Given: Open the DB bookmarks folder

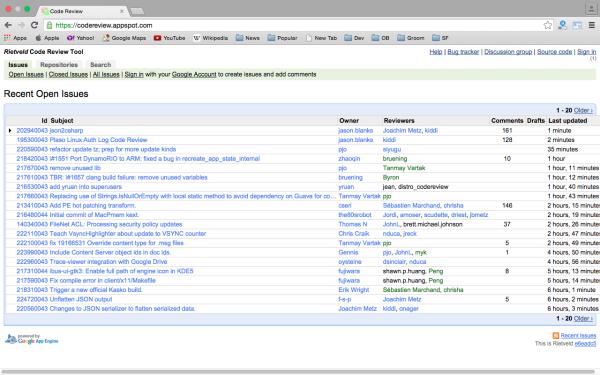Looking at the screenshot, I should click(x=381, y=38).
